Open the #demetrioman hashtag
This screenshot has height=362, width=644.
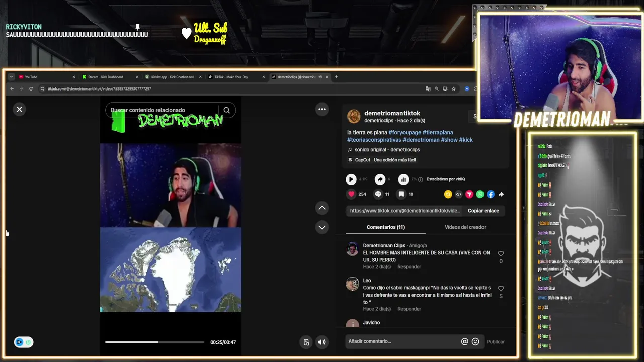pos(421,140)
